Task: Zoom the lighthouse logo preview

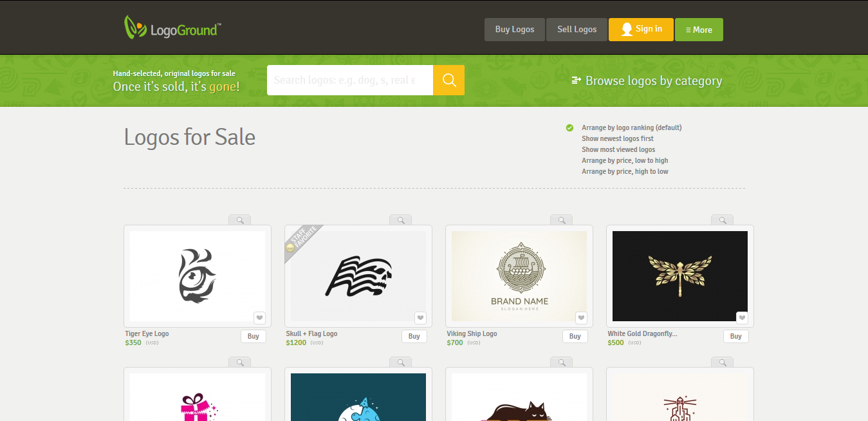Action: coord(723,362)
